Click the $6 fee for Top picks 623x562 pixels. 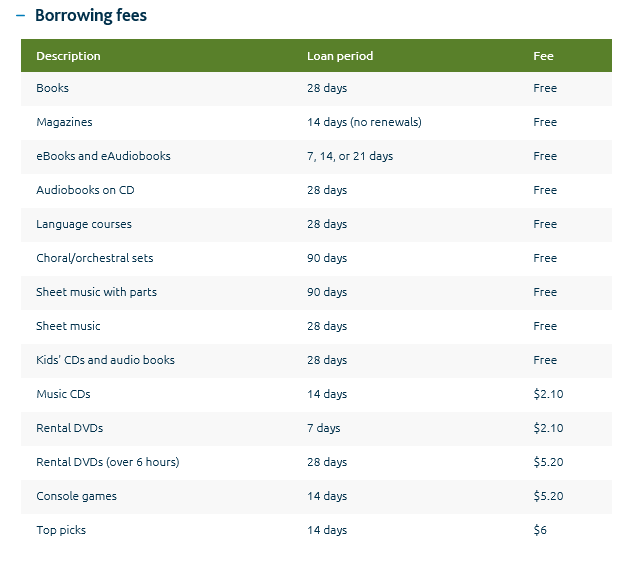coord(540,530)
